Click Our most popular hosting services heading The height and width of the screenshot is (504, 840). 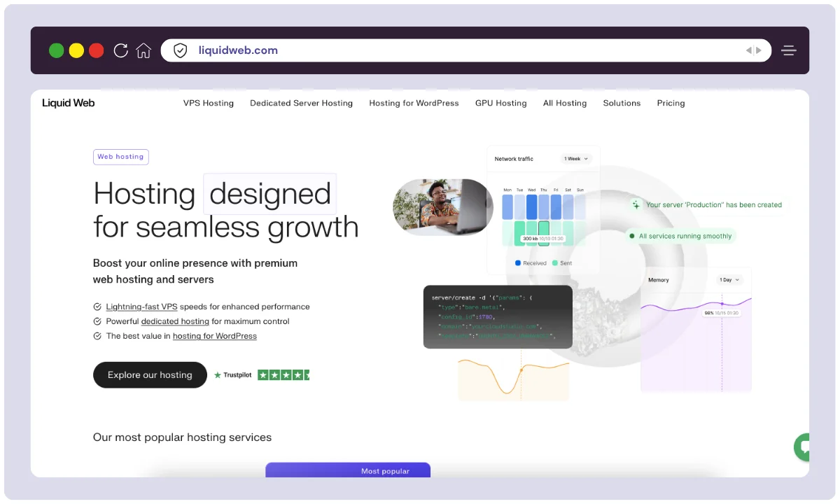coord(182,437)
